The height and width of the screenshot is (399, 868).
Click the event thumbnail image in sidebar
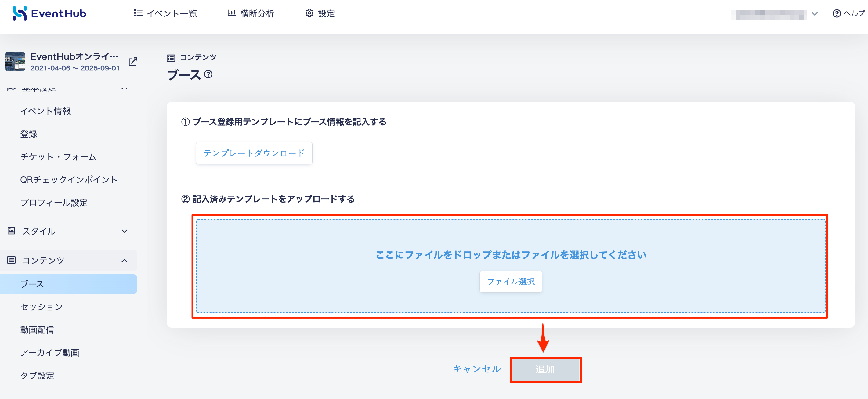(x=15, y=62)
